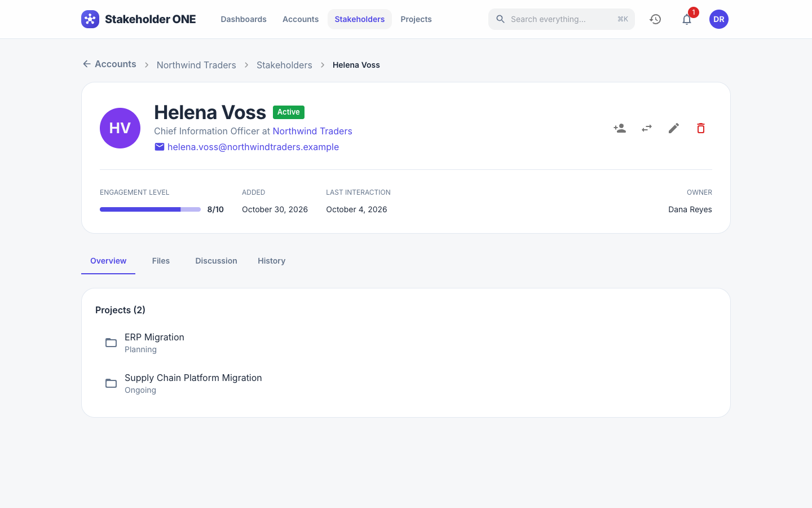Open the Discussion tab

point(216,261)
